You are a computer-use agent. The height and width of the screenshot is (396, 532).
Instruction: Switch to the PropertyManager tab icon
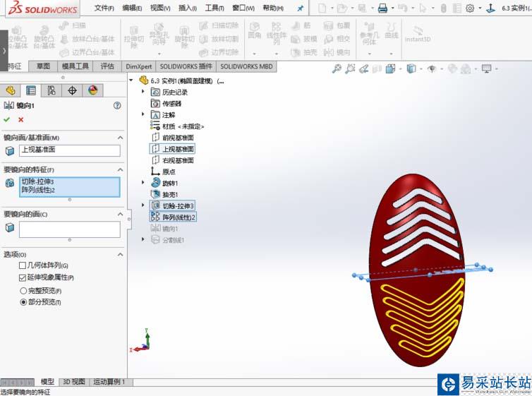[x=31, y=90]
